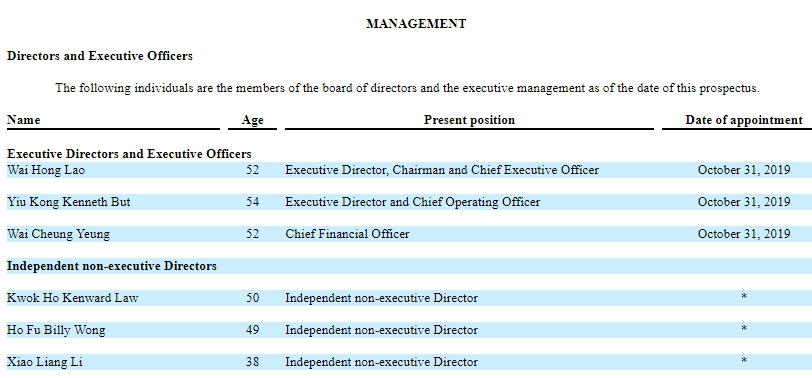Click the name Ho Fu Billy Wong
Screen dimensions: 812x378
[56, 330]
